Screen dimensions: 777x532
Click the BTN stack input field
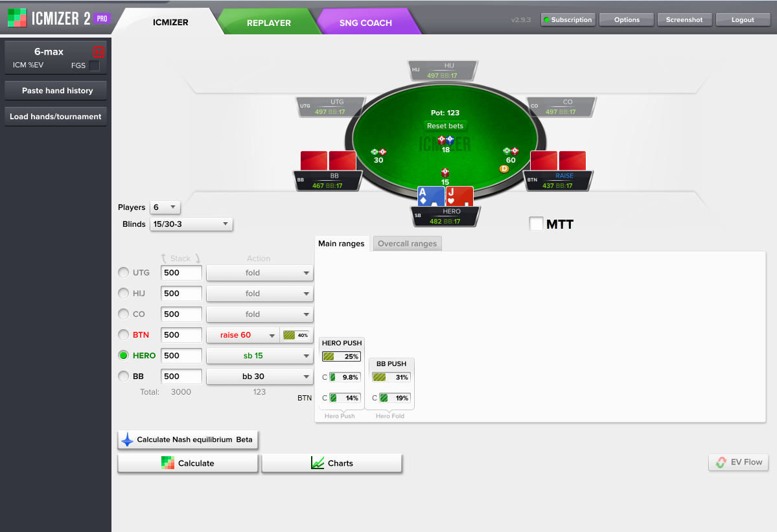point(181,335)
